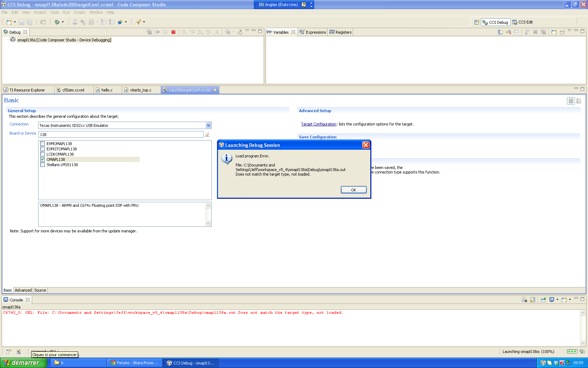Click the Target Configuration link
The height and width of the screenshot is (368, 588).
318,124
